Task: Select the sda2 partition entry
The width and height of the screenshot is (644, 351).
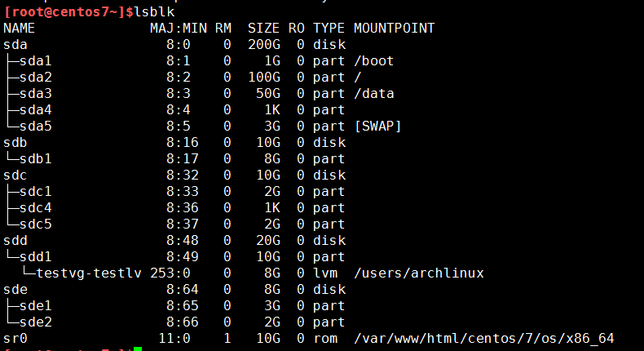Action: [x=35, y=77]
